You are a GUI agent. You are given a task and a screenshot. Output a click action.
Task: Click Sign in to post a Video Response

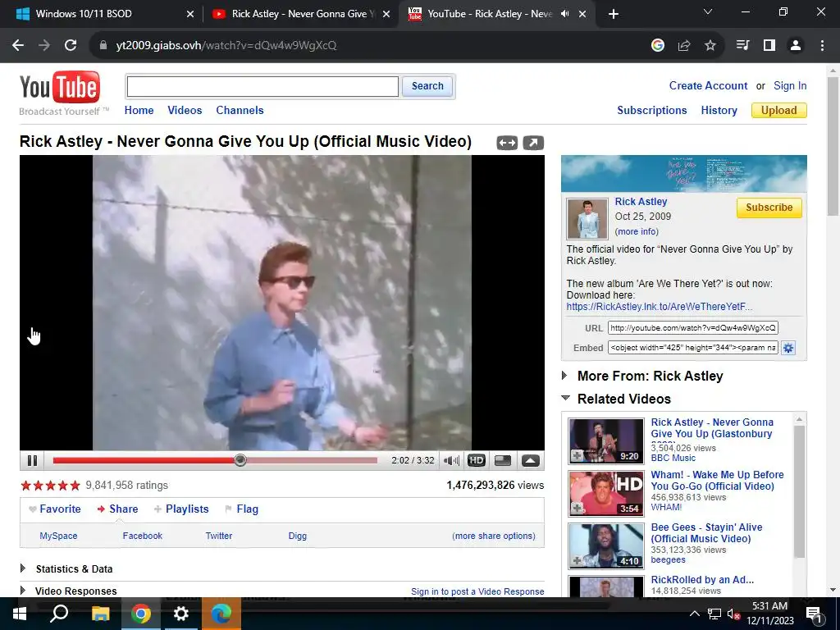477,591
